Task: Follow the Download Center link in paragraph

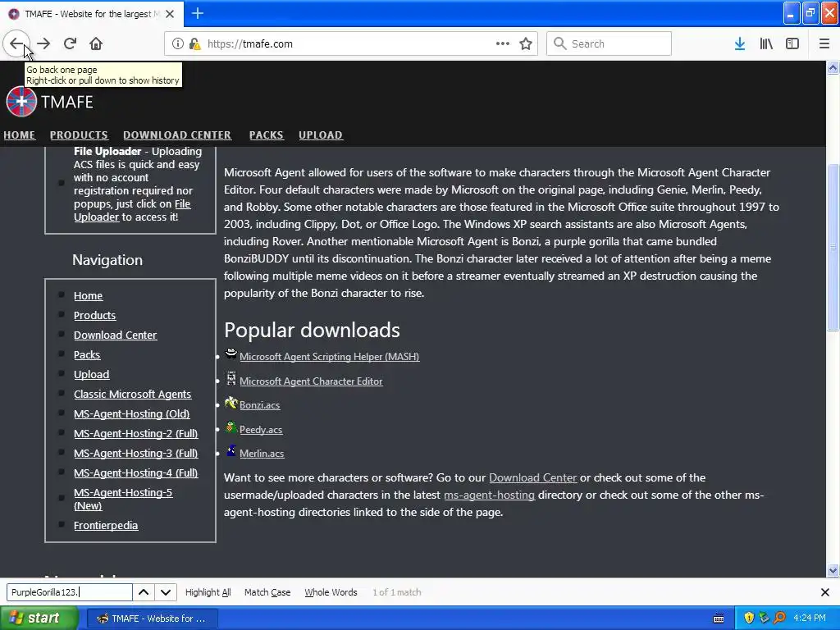Action: point(533,478)
